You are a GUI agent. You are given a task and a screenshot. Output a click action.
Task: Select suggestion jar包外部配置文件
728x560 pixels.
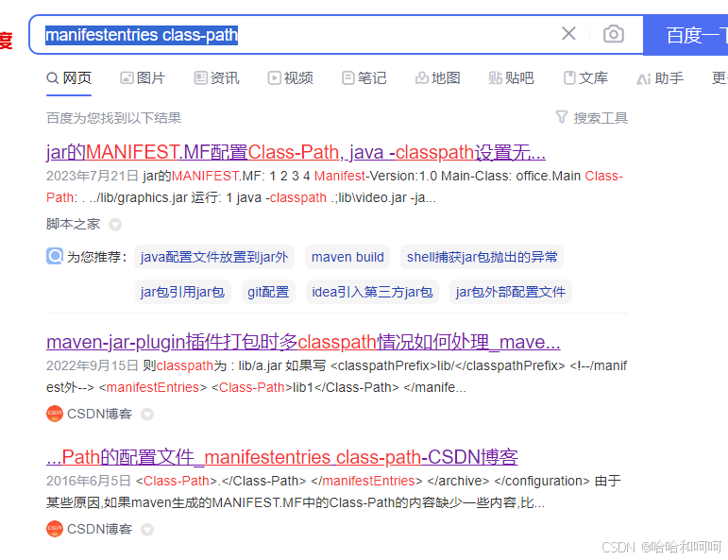coord(511,292)
